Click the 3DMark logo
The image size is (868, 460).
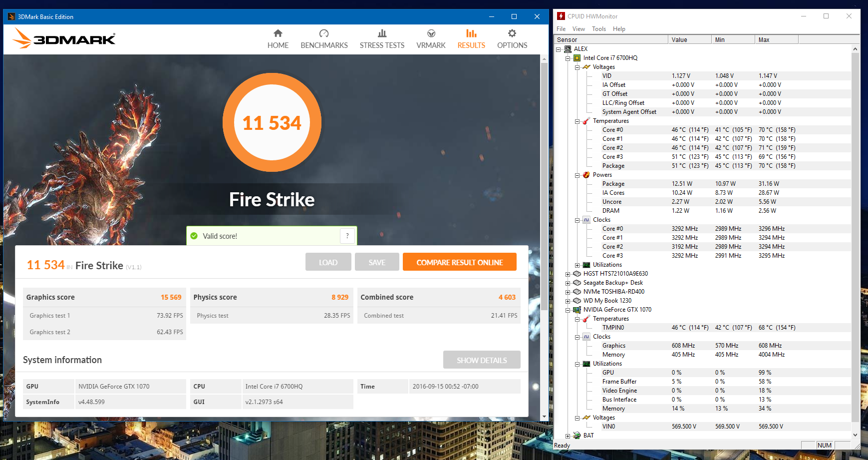click(x=64, y=38)
